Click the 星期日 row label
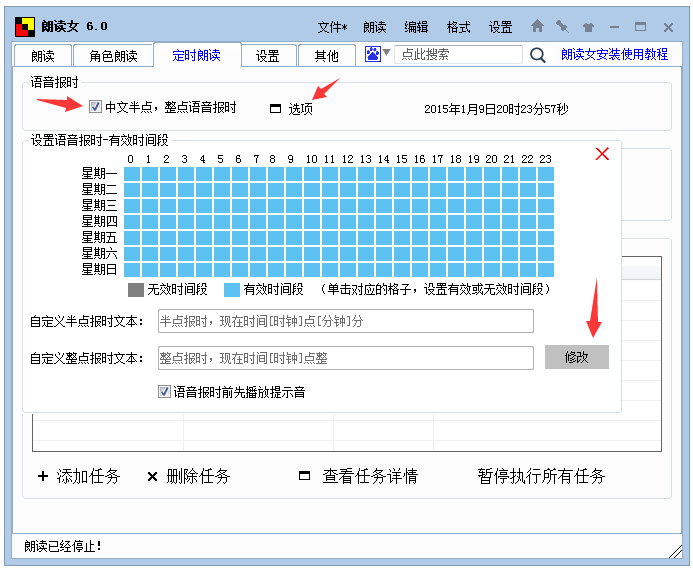Viewport: 693px width, 568px height. pos(99,269)
